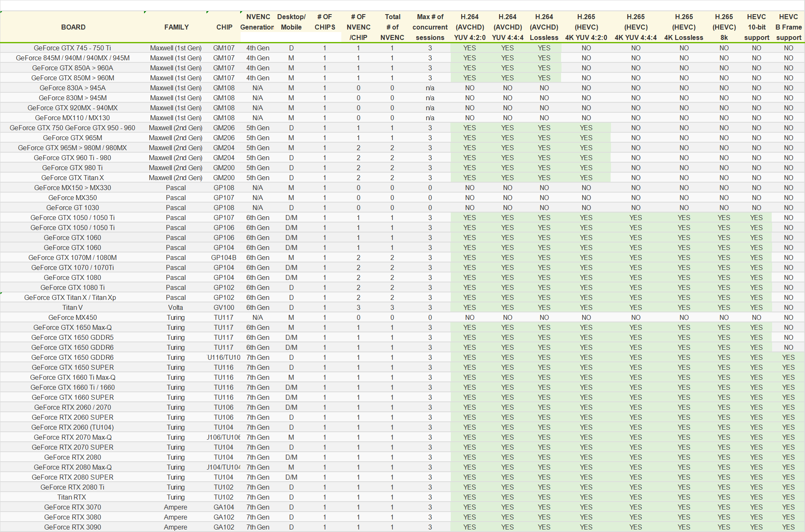Screen dimensions: 805x532
Task: Click the GeForce RTX 2080 Max-Q cell
Action: click(x=72, y=467)
